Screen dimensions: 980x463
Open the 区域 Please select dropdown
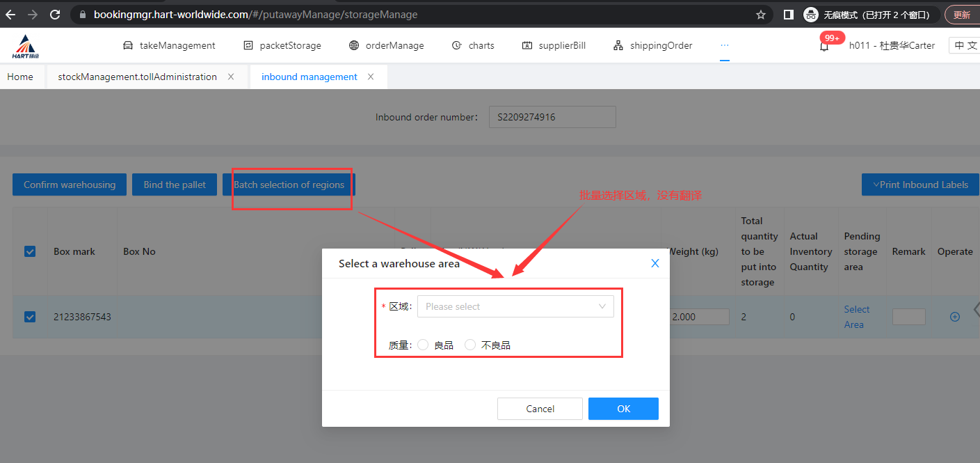point(515,306)
